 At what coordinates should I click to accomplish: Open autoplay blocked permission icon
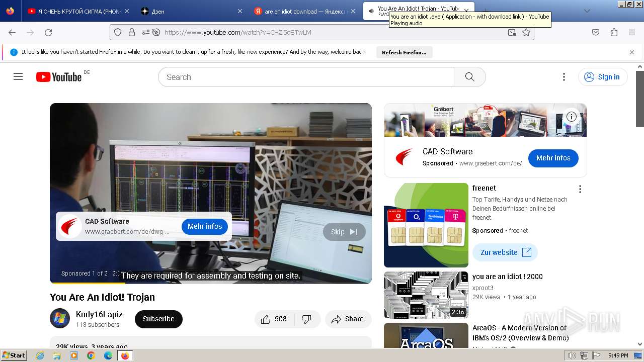(156, 32)
